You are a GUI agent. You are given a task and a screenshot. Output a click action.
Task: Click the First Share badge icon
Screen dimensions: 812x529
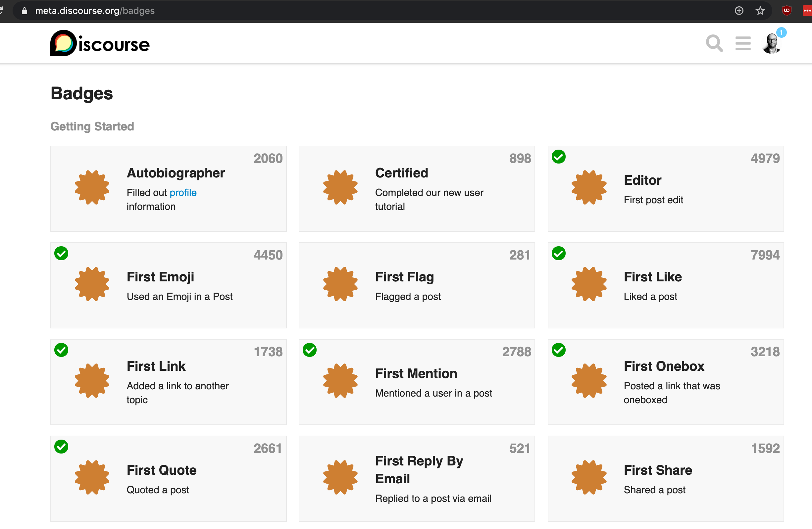589,477
